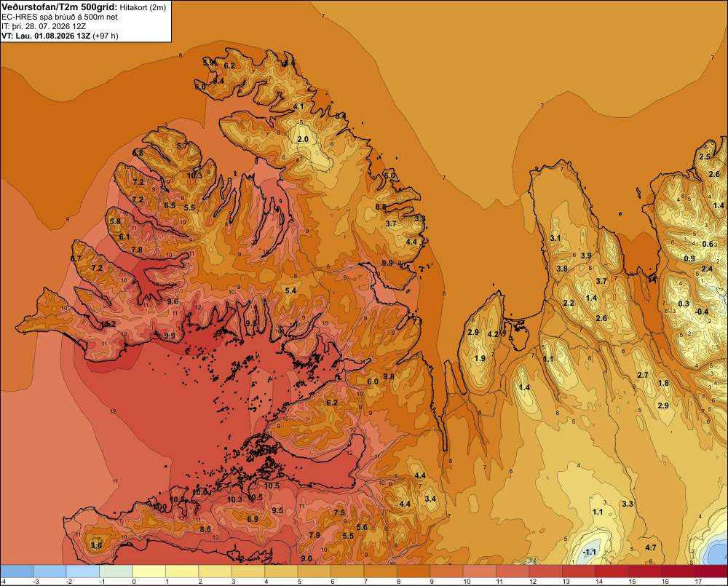The height and width of the screenshot is (586, 728).
Task: Click the 3.6 temperature value
Action: point(96,545)
